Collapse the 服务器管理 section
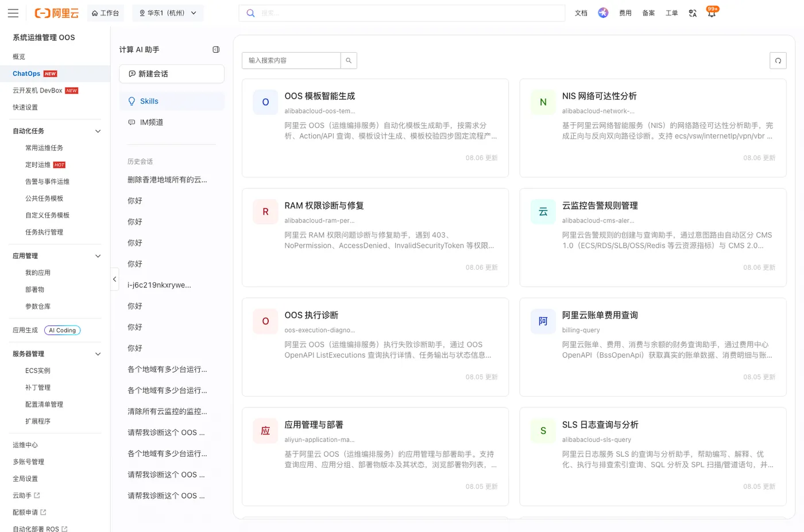Image resolution: width=804 pixels, height=532 pixels. (x=98, y=354)
